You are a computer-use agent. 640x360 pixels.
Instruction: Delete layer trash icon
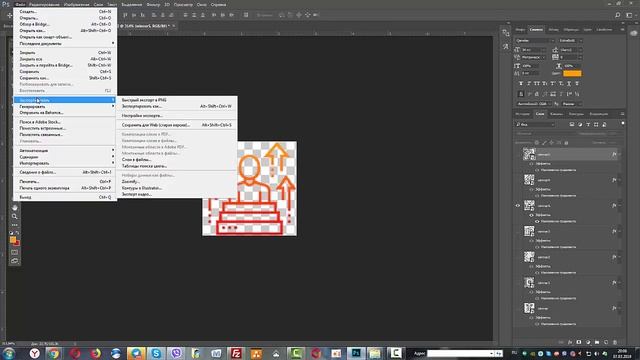point(615,342)
